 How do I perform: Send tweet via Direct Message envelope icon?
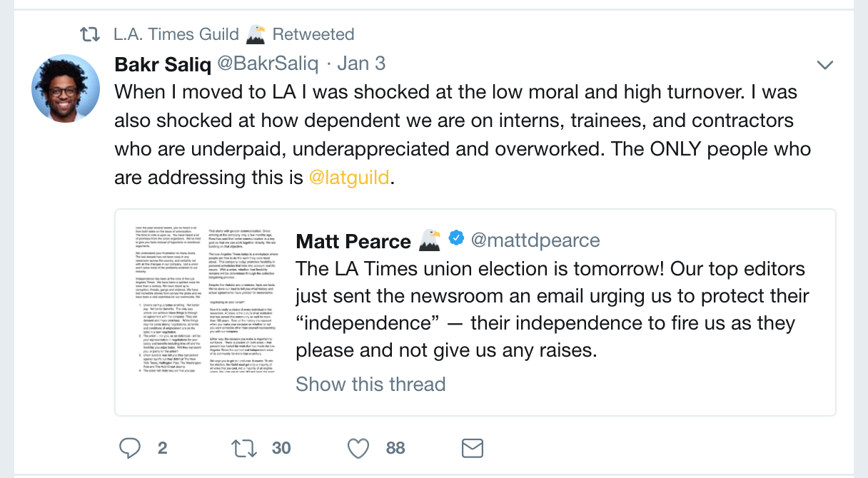coord(473,447)
